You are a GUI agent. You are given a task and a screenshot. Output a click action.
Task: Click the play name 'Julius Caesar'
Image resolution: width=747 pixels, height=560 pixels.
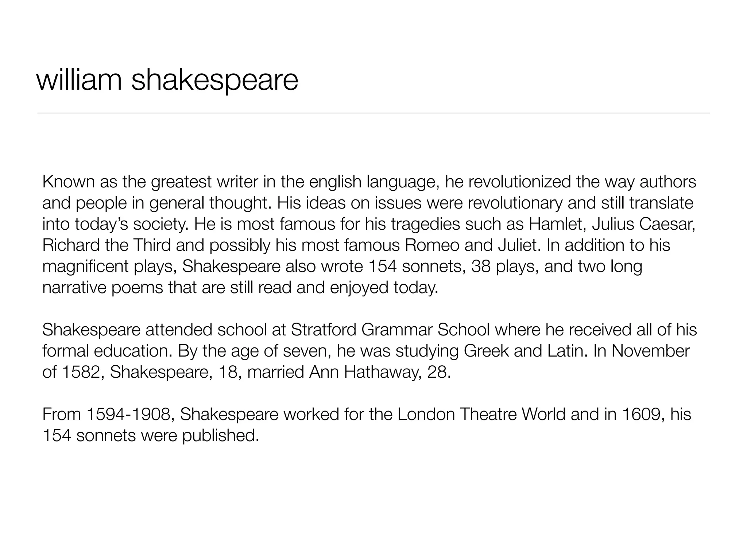tap(643, 224)
